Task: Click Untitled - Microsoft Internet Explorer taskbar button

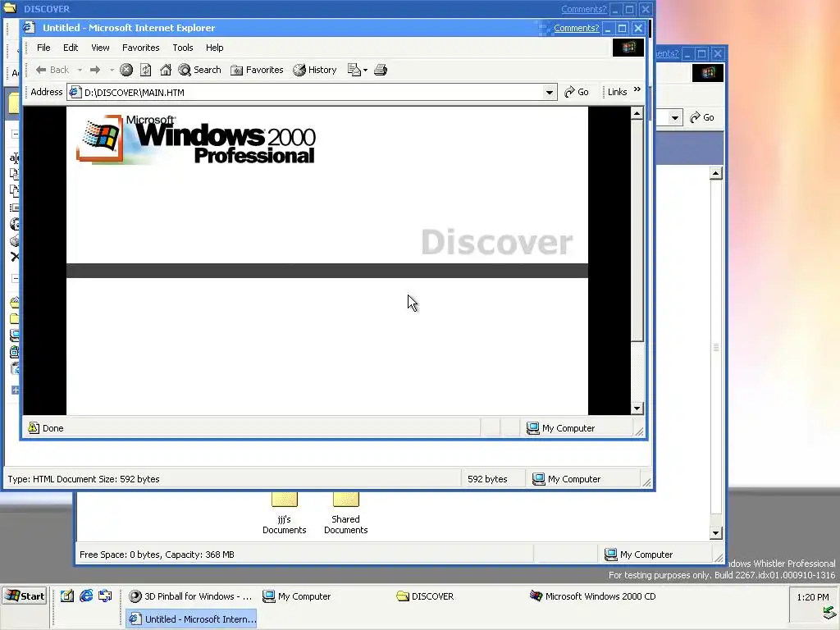Action: 191,619
